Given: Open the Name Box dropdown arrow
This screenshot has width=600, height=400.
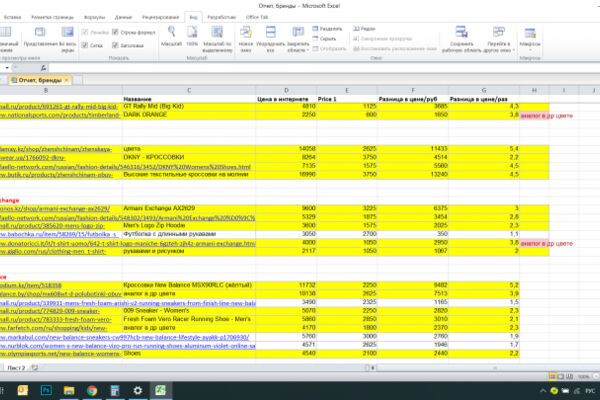Looking at the screenshot, I should 7,68.
